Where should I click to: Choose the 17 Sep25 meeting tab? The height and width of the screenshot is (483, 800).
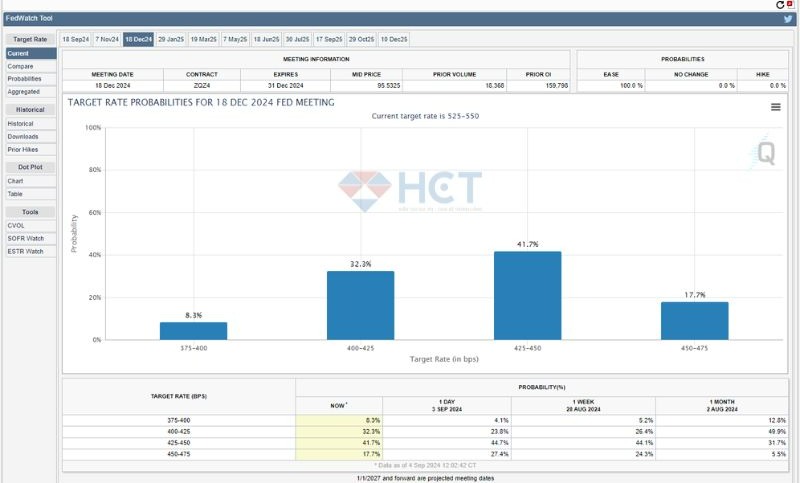(x=329, y=39)
